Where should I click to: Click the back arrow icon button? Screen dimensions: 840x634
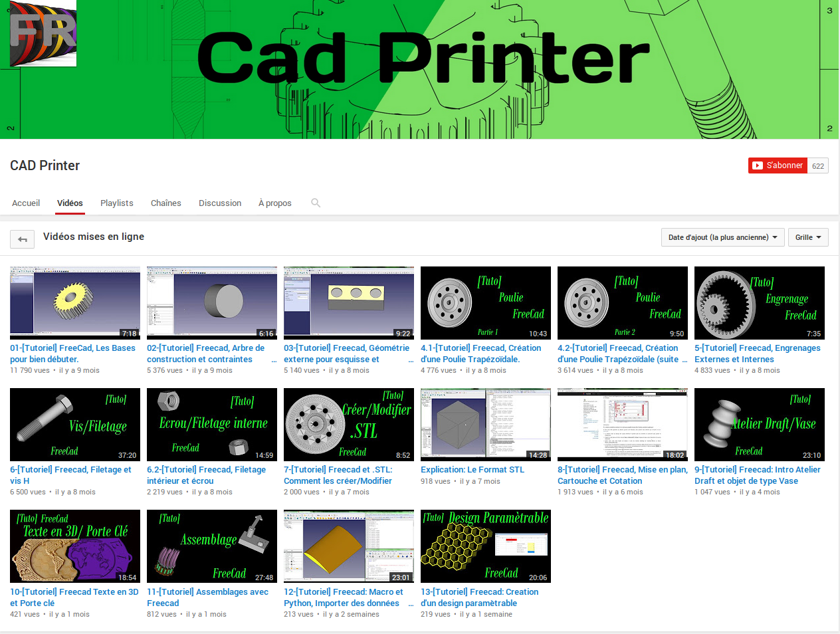tap(23, 239)
